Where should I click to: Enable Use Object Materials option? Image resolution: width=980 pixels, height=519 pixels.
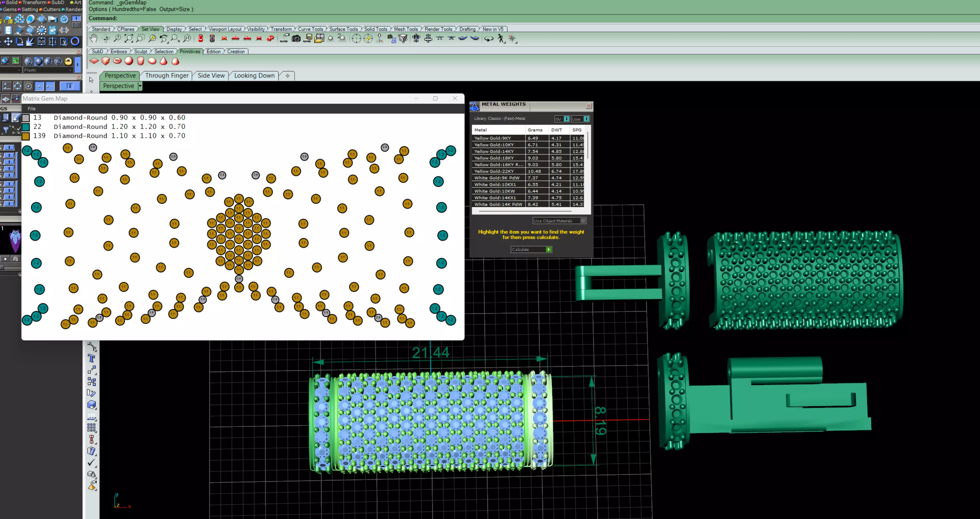pyautogui.click(x=583, y=221)
